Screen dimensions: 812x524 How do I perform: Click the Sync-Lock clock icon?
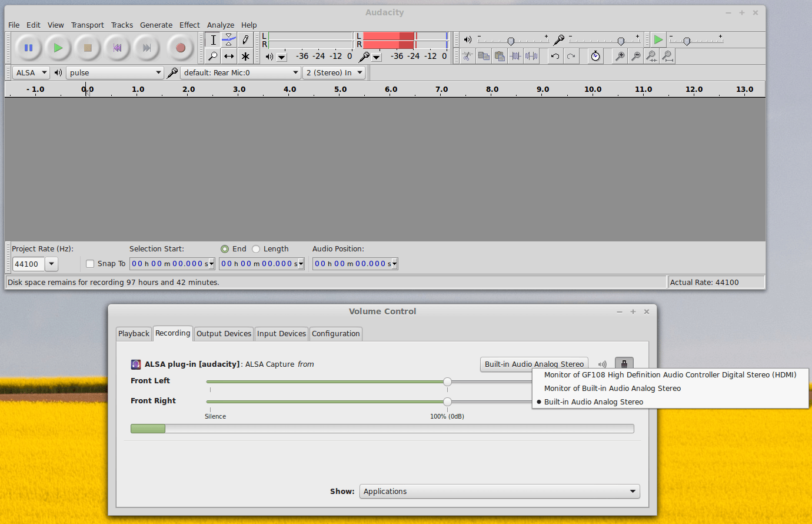595,56
